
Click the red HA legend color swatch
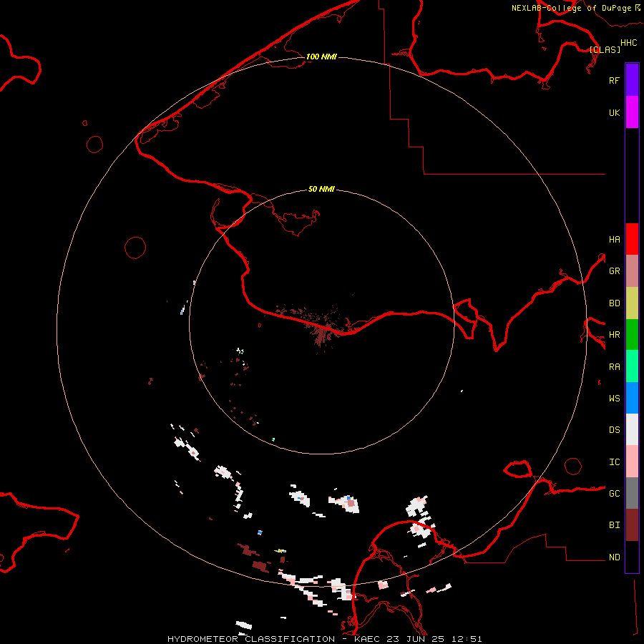tap(632, 239)
